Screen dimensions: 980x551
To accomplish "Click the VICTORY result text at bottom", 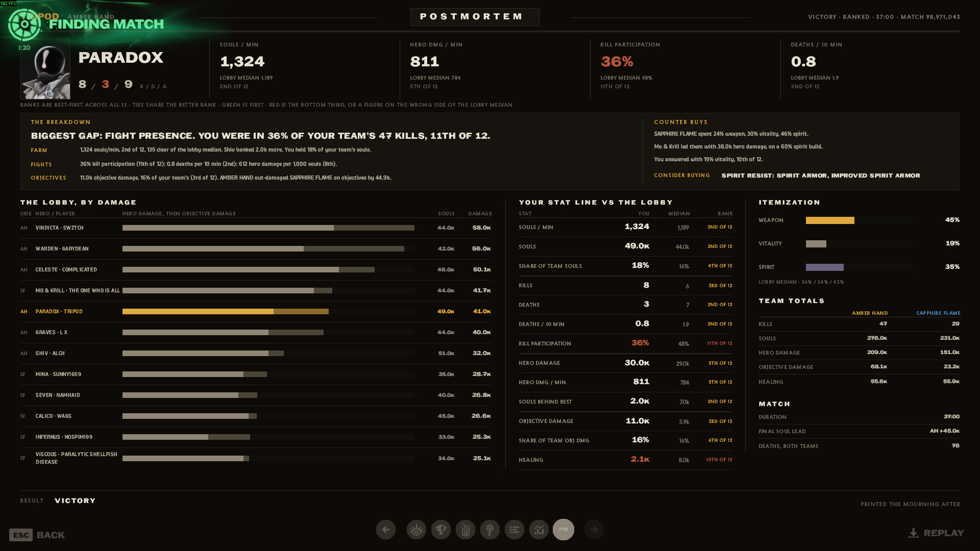I will click(x=75, y=501).
